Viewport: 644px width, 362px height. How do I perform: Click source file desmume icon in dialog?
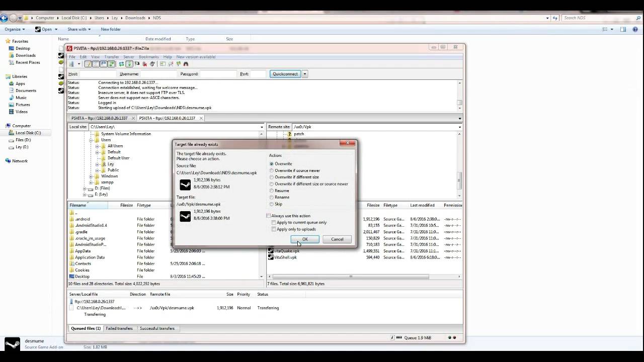185,185
